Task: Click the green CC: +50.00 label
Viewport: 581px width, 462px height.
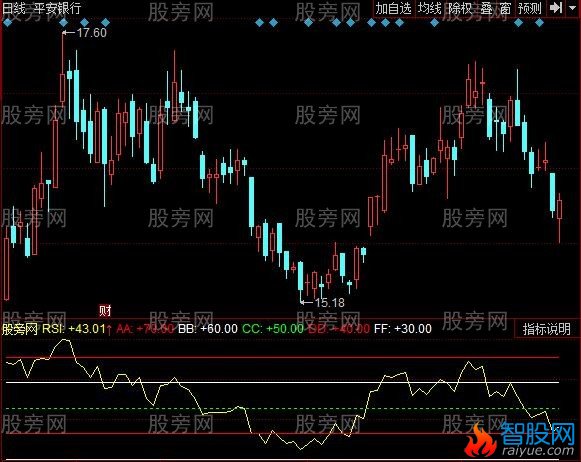Action: (x=273, y=329)
